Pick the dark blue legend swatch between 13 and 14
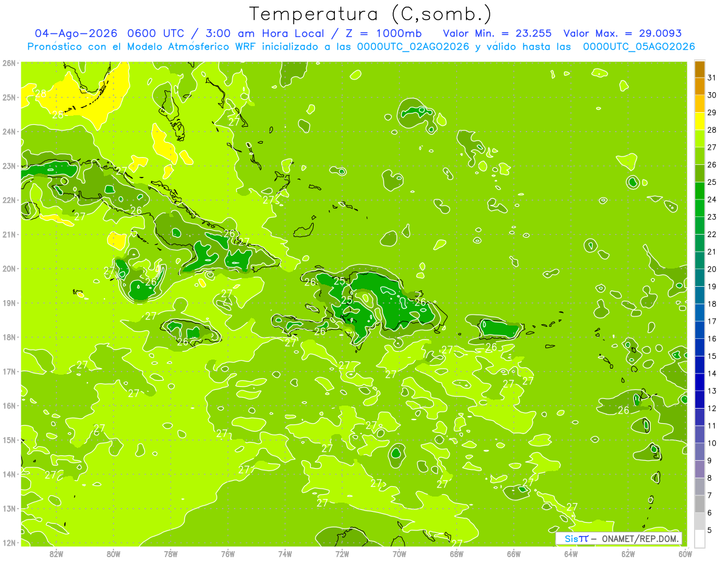Image resolution: width=728 pixels, height=562 pixels. click(699, 382)
